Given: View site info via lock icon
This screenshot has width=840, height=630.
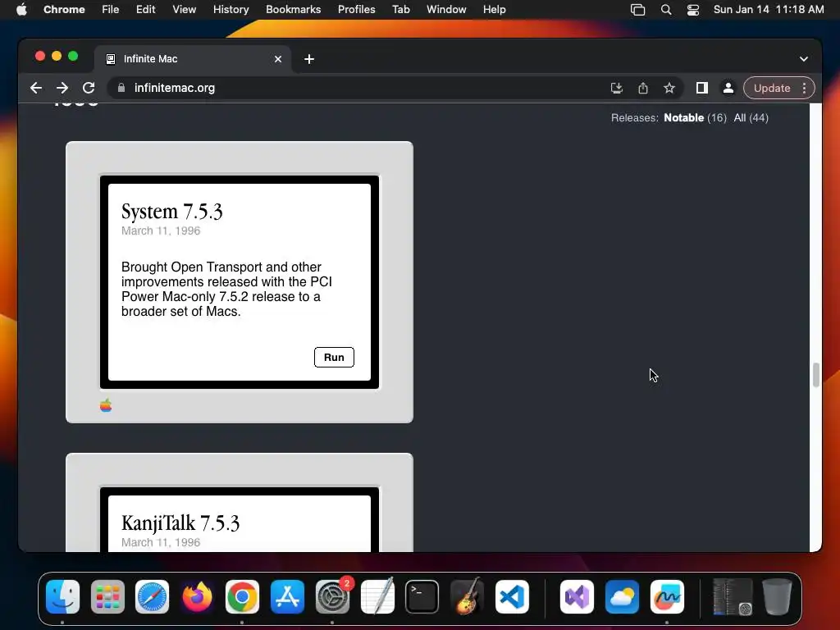Looking at the screenshot, I should pyautogui.click(x=121, y=88).
